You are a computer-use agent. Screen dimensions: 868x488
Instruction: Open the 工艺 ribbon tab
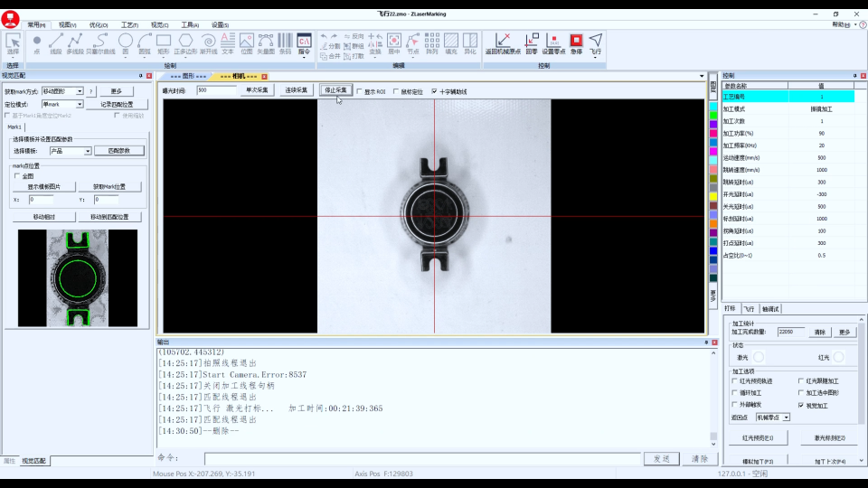tap(129, 25)
